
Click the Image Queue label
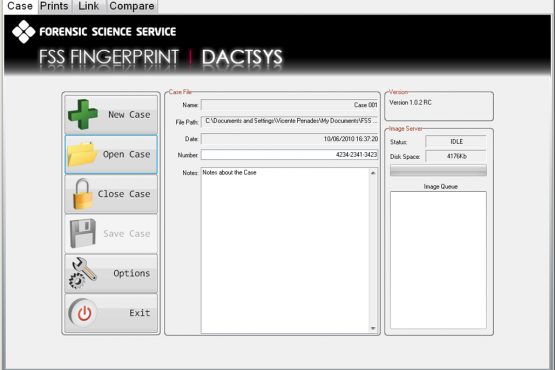[x=441, y=187]
